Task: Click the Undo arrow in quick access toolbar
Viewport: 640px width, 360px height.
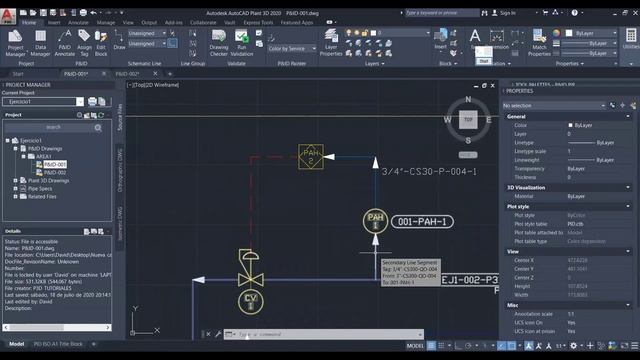Action: (93, 13)
